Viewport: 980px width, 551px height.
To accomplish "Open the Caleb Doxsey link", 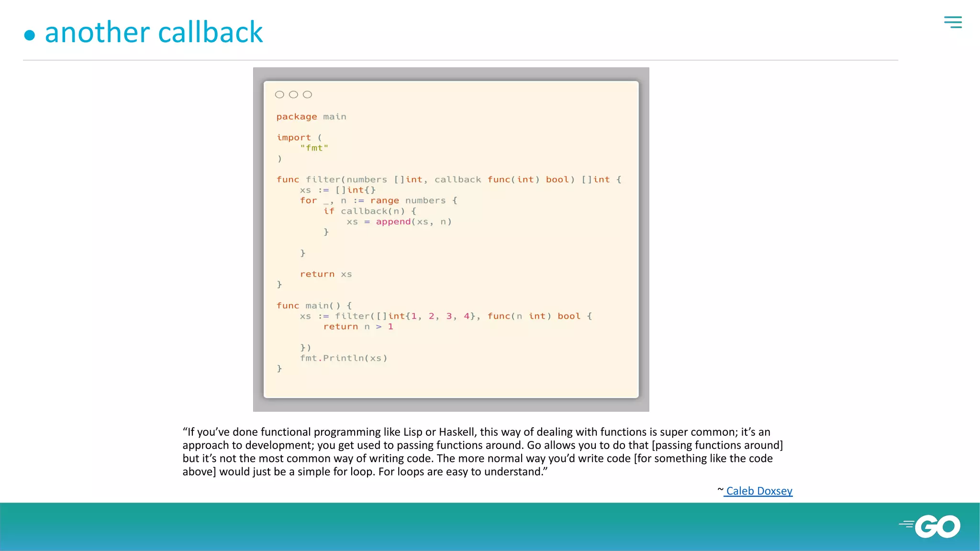I will [759, 491].
